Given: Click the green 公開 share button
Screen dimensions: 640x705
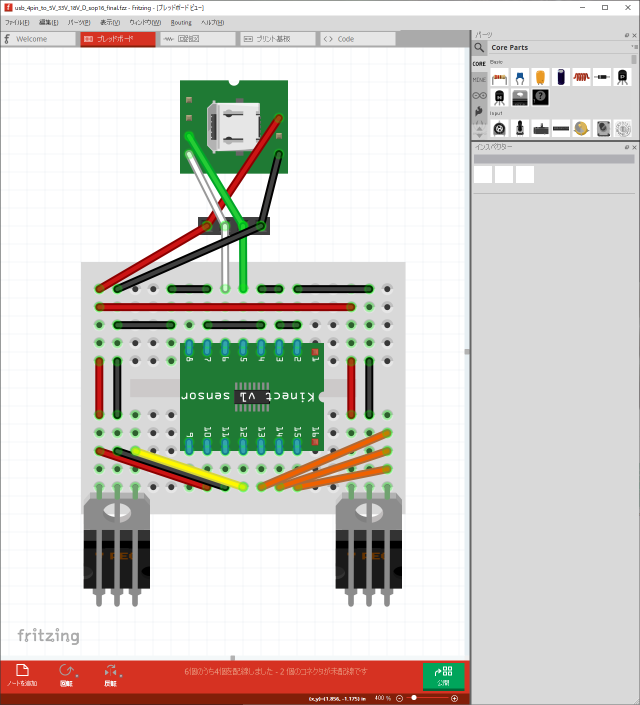Looking at the screenshot, I should coord(443,676).
